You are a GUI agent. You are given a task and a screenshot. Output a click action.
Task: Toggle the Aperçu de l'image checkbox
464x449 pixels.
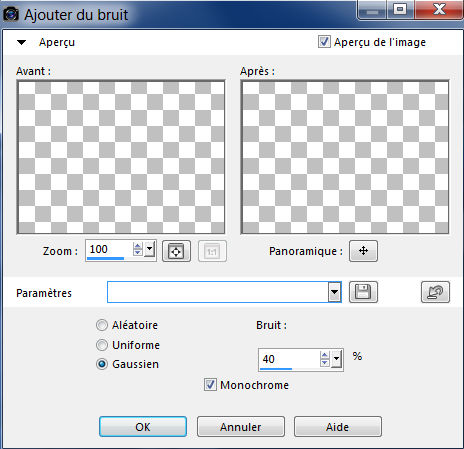pyautogui.click(x=324, y=42)
